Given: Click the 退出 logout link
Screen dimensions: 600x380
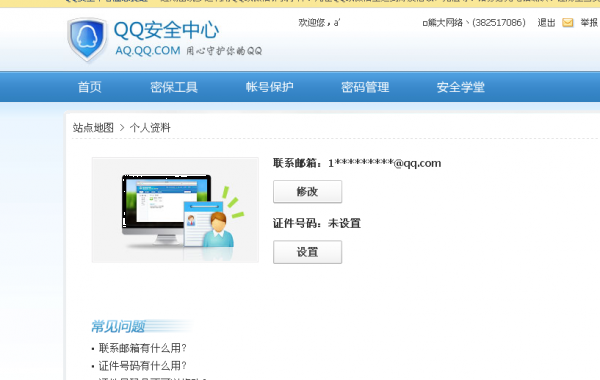Looking at the screenshot, I should [546, 23].
